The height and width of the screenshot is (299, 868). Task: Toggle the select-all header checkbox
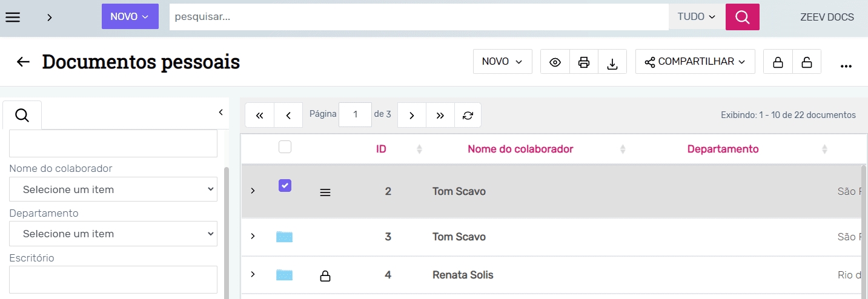[285, 147]
